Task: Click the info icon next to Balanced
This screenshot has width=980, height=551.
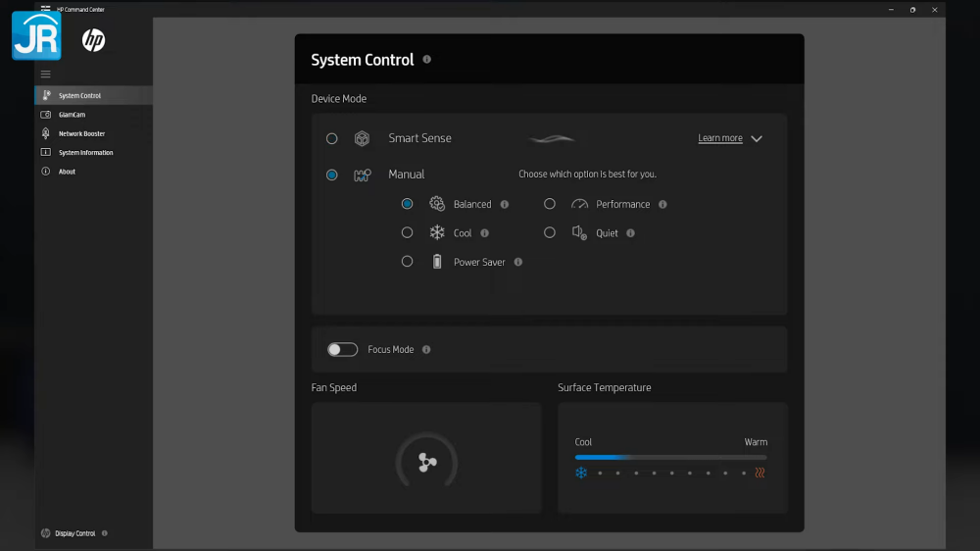Action: pos(505,205)
